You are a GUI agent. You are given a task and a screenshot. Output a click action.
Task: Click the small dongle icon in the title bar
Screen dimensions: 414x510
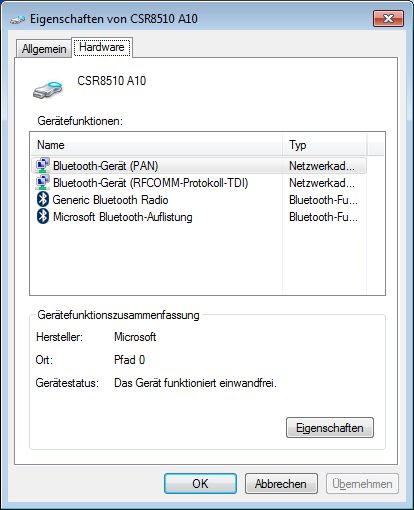(17, 19)
